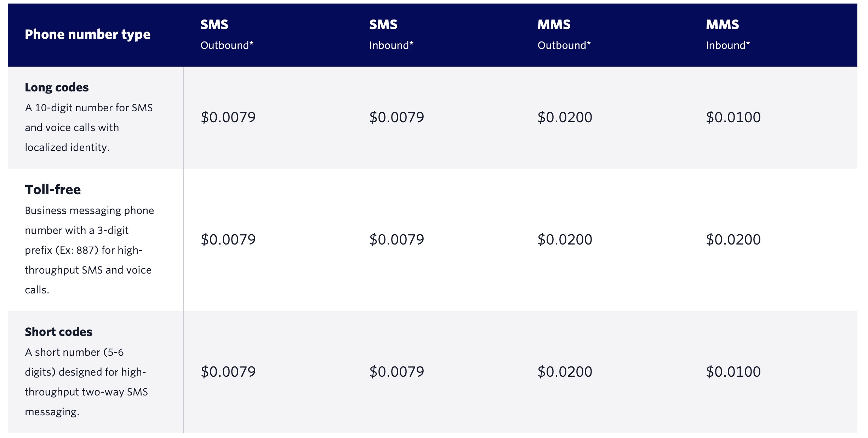The image size is (868, 438).
Task: Select the Toll-free row title
Action: click(x=53, y=190)
